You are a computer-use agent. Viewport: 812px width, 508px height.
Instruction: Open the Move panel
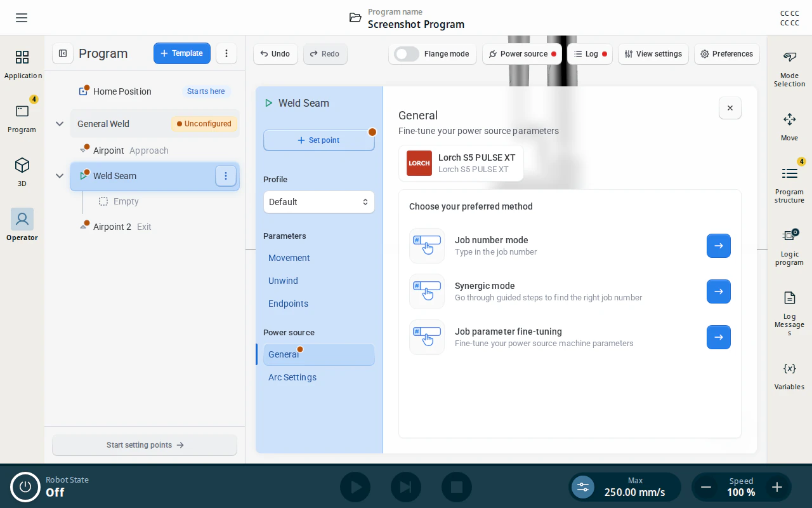[x=789, y=127]
